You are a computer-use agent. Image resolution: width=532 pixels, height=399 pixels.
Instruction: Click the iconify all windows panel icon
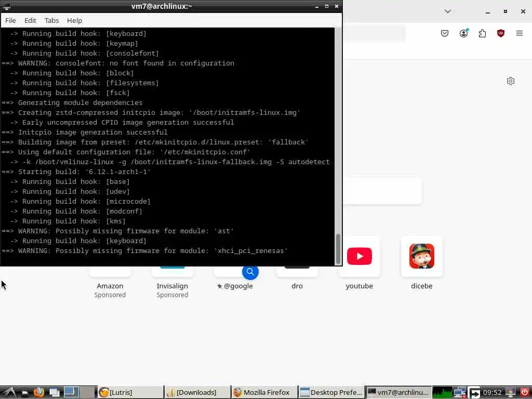(54, 393)
